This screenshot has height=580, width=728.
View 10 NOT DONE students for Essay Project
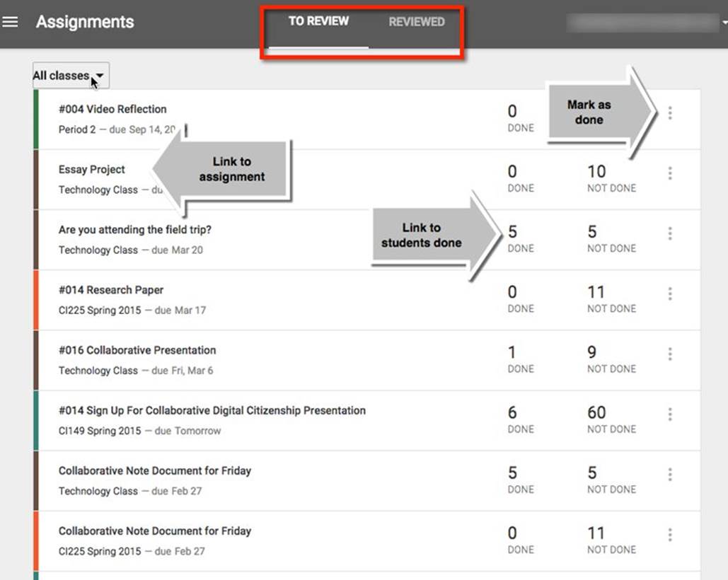611,179
